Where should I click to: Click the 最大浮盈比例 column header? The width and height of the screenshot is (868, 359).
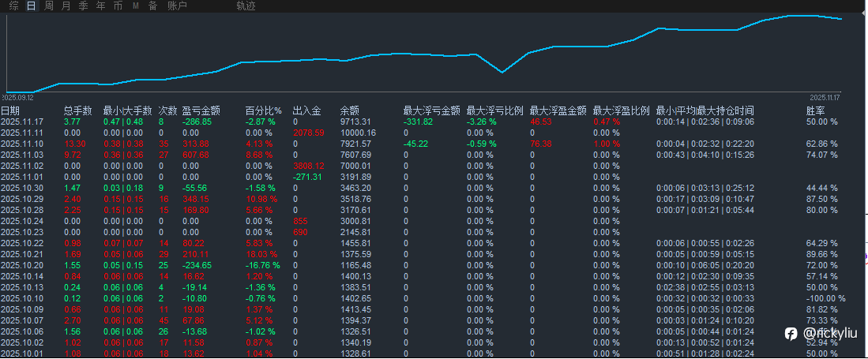click(x=621, y=110)
